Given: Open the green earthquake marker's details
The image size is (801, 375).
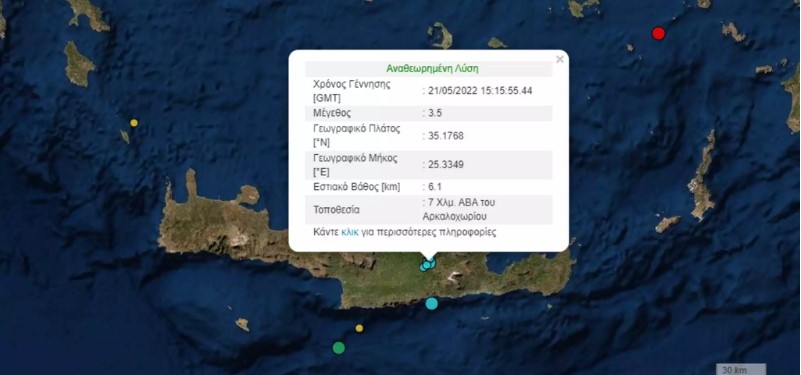Looking at the screenshot, I should click(338, 348).
